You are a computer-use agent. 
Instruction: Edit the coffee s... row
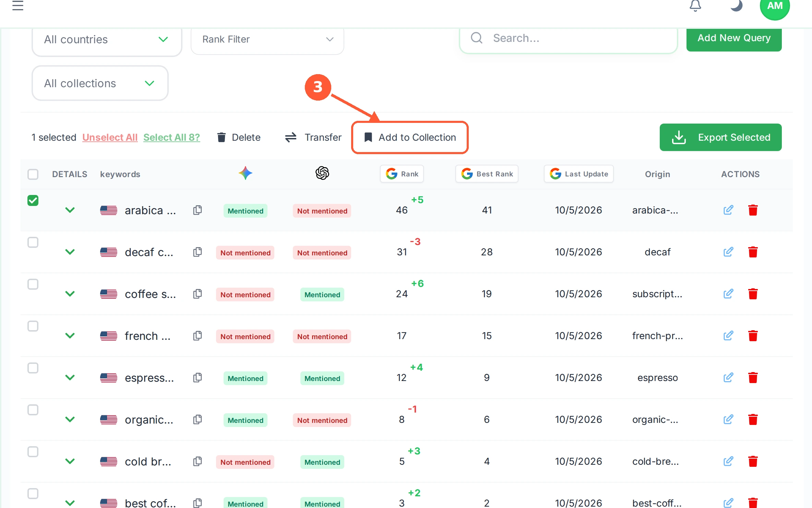(x=728, y=294)
